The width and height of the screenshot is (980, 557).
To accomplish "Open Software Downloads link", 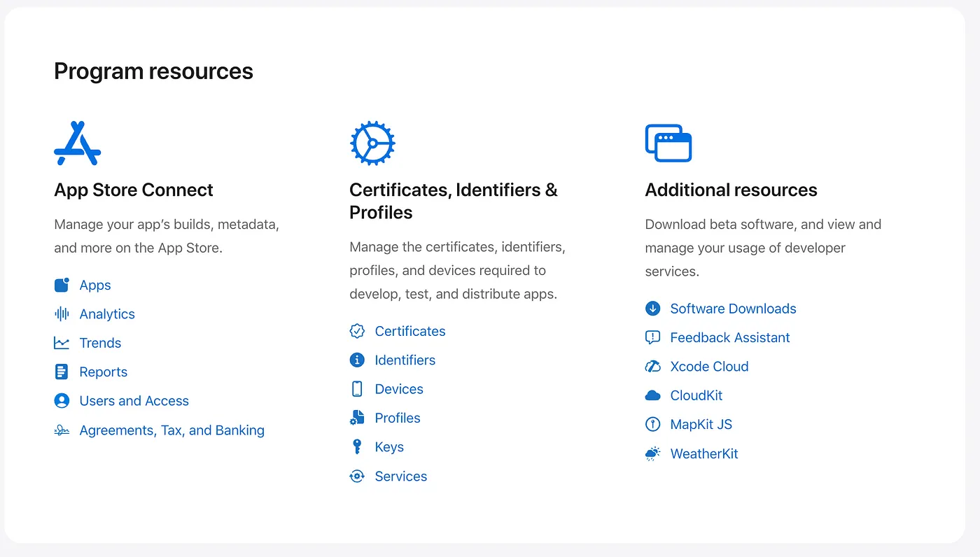I will 734,309.
